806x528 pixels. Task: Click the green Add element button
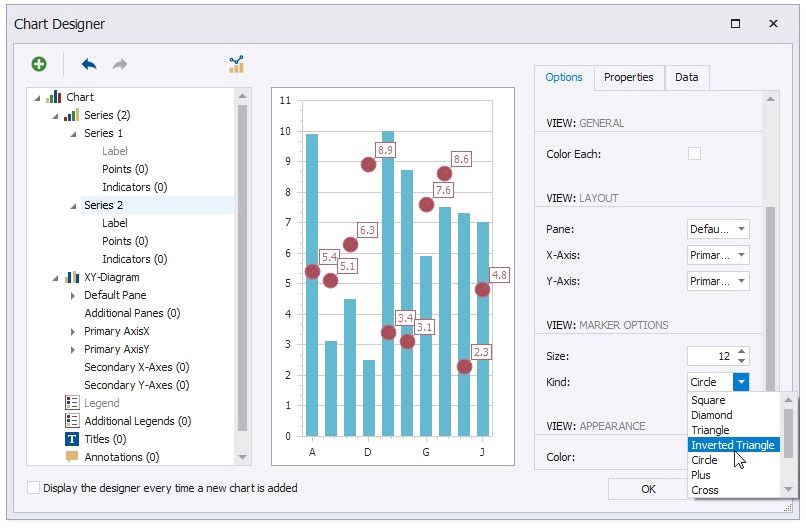point(39,65)
